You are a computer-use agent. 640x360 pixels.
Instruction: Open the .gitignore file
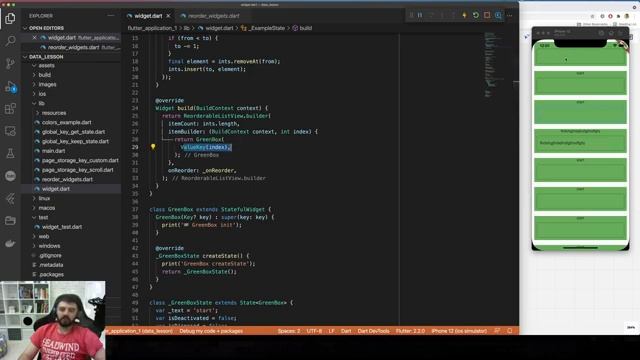point(50,256)
